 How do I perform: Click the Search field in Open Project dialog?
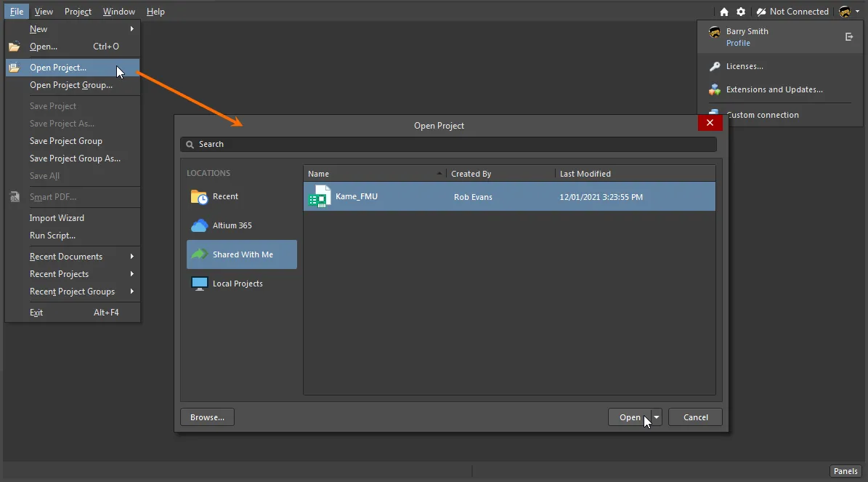(448, 144)
